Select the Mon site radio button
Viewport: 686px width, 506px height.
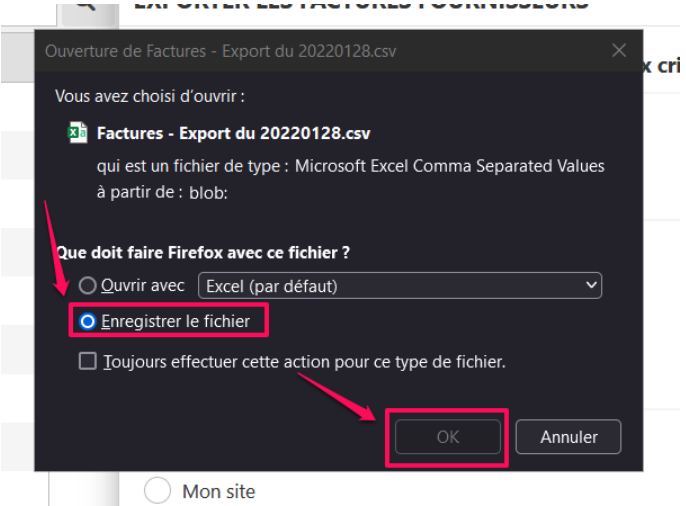pos(158,491)
